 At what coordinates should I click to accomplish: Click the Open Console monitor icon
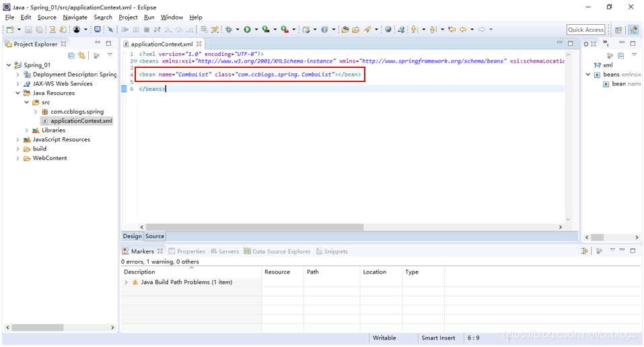click(98, 30)
